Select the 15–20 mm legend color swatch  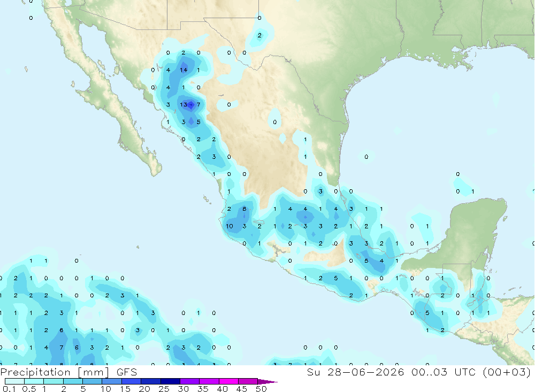pyautogui.click(x=132, y=381)
